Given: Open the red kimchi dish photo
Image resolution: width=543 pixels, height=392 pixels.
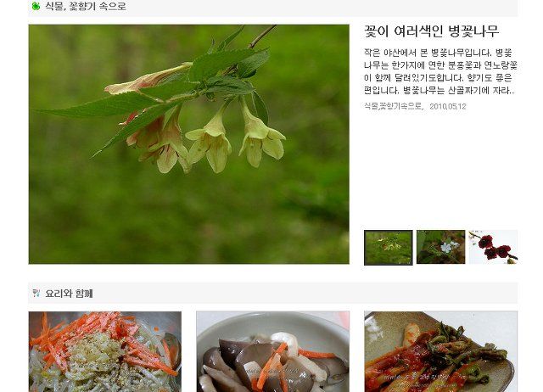Looking at the screenshot, I should (441, 351).
